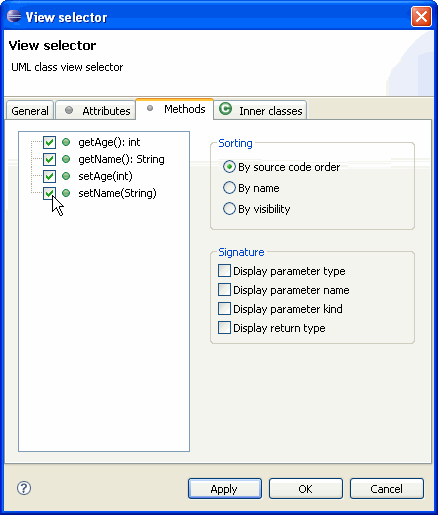Image resolution: width=438 pixels, height=515 pixels.
Task: Select the By name sorting option
Action: pos(229,188)
